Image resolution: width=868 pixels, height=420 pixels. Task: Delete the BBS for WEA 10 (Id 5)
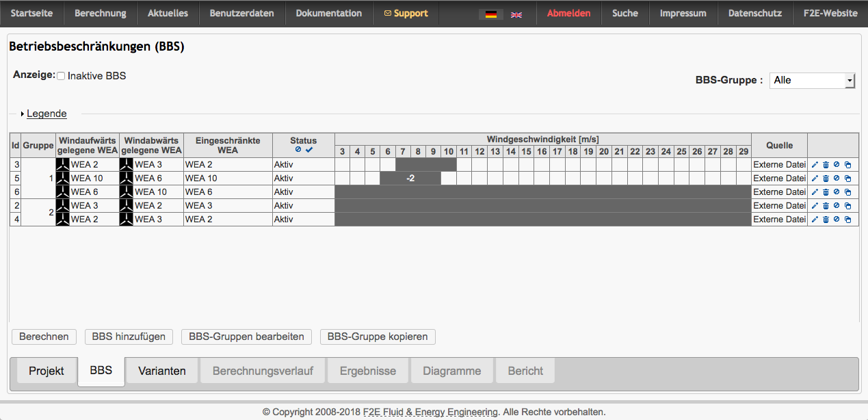[x=826, y=178]
